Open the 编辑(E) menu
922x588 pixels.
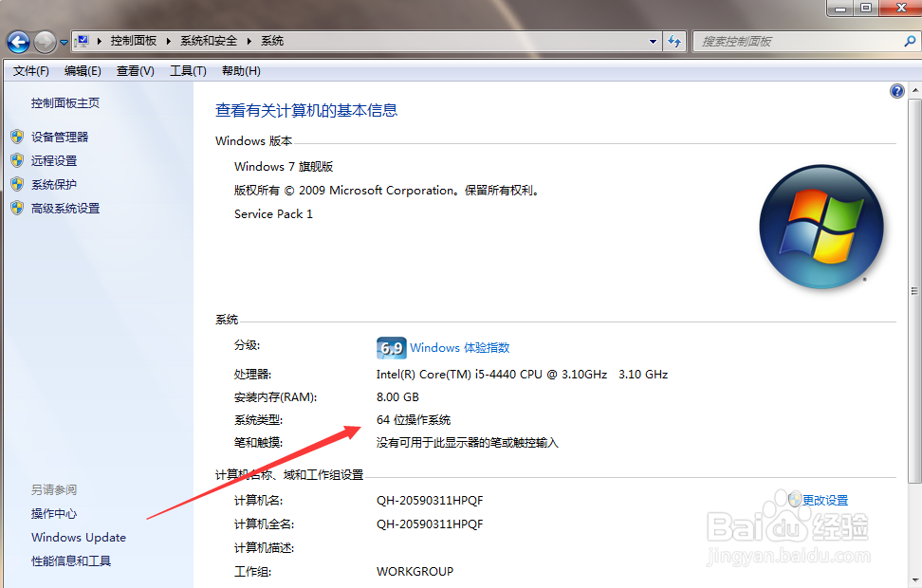83,71
